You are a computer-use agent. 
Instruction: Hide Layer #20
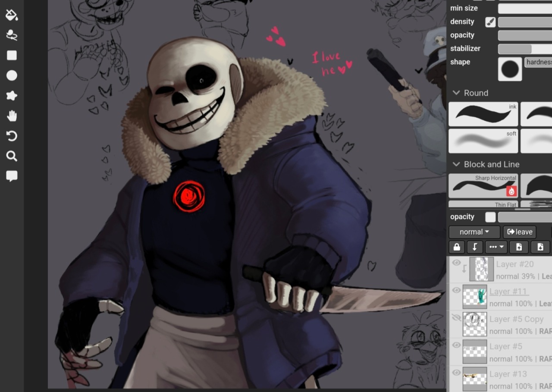pyautogui.click(x=456, y=263)
